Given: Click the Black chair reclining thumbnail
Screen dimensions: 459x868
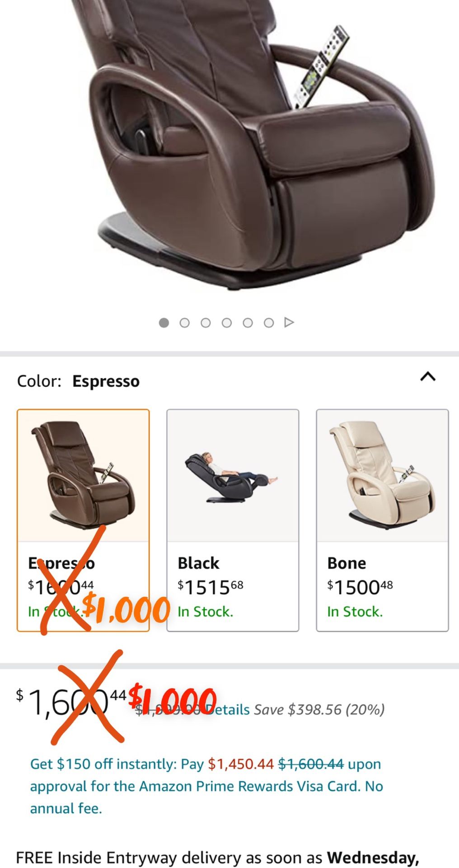Looking at the screenshot, I should coord(232,477).
